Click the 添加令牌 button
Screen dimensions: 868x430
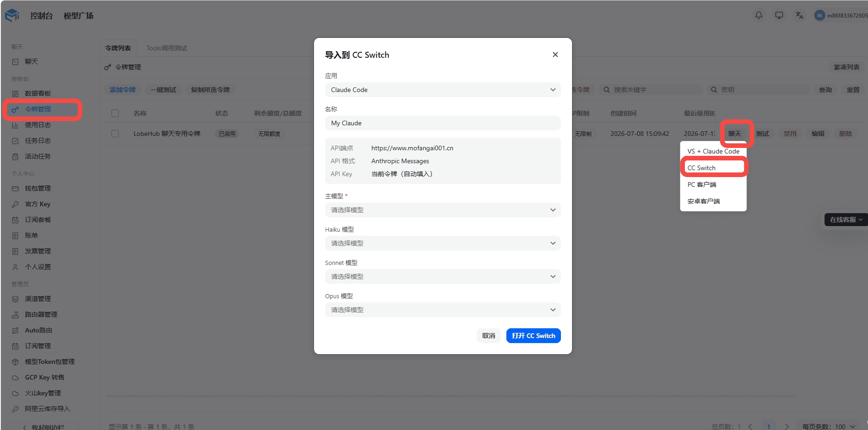123,90
